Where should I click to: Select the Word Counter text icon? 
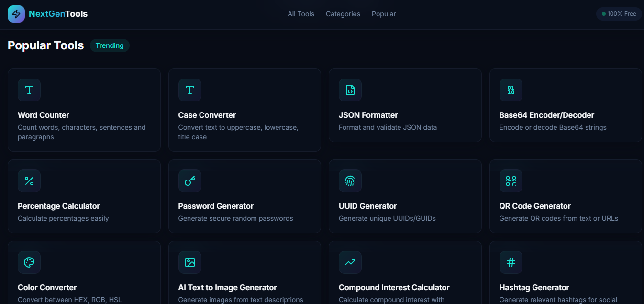pos(29,90)
